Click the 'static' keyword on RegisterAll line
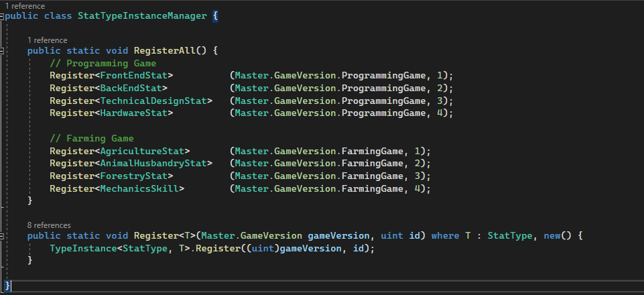 83,50
